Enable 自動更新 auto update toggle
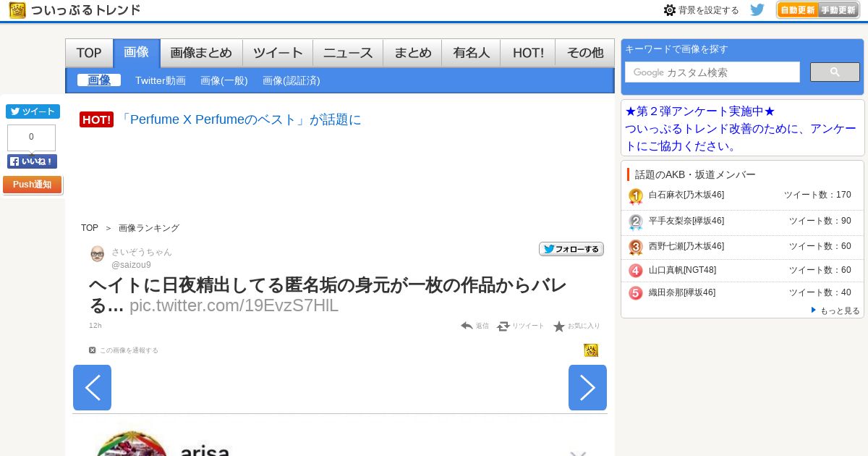The width and height of the screenshot is (868, 456). tap(798, 10)
